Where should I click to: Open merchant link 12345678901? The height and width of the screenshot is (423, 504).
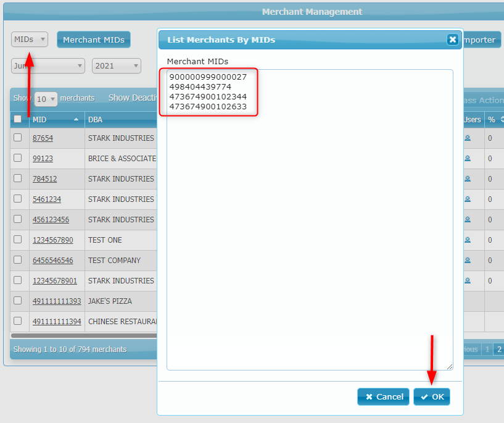55,281
